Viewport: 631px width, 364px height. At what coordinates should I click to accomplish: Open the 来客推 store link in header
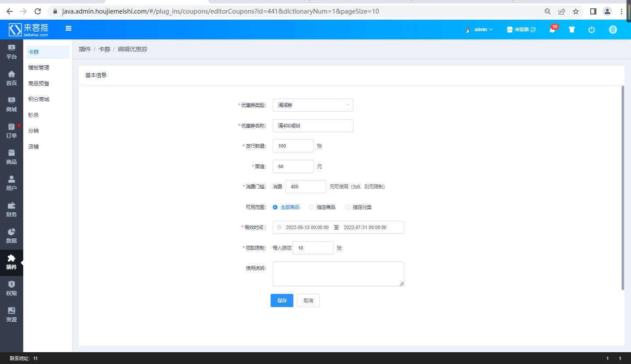point(521,29)
